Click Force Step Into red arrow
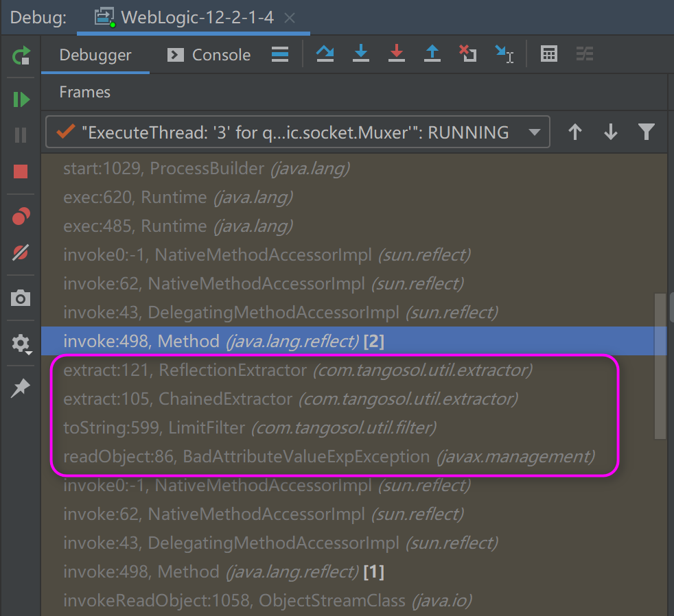The width and height of the screenshot is (674, 616). pyautogui.click(x=396, y=54)
